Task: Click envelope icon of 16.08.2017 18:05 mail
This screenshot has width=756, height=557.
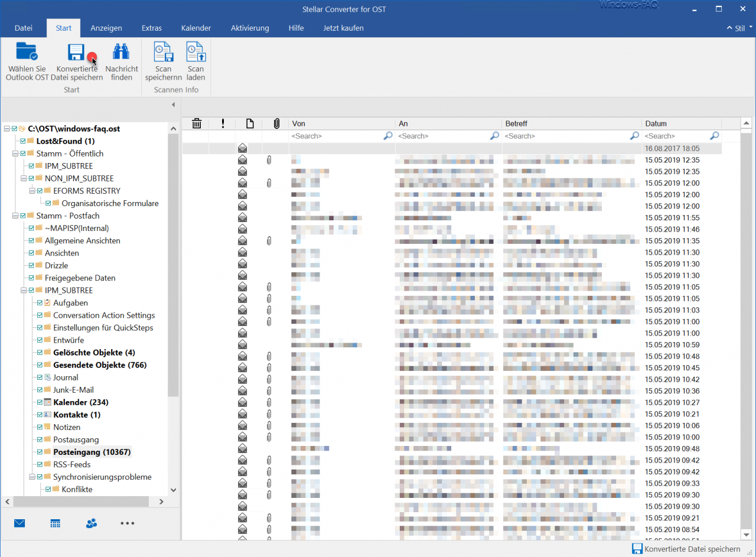Action: (x=242, y=148)
